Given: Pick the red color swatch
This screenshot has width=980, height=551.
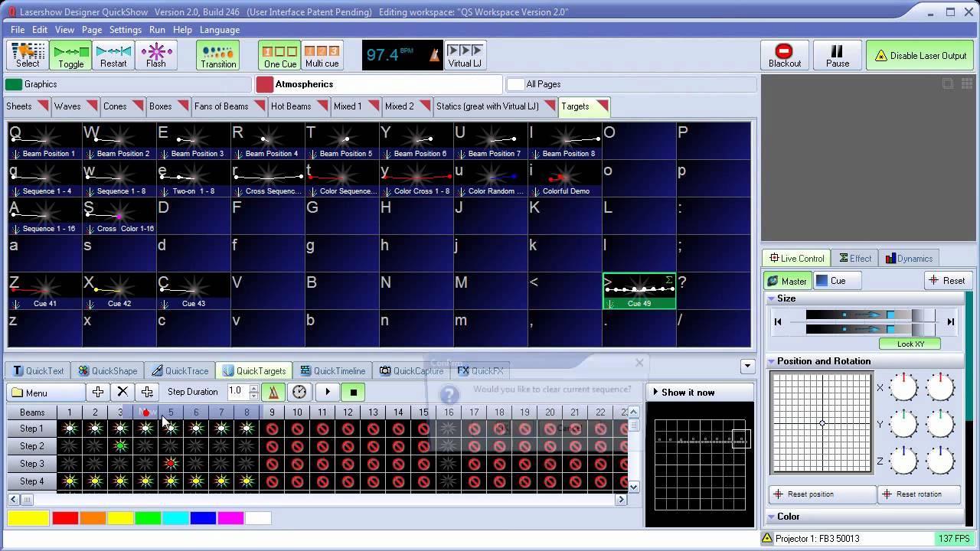Looking at the screenshot, I should 65,519.
